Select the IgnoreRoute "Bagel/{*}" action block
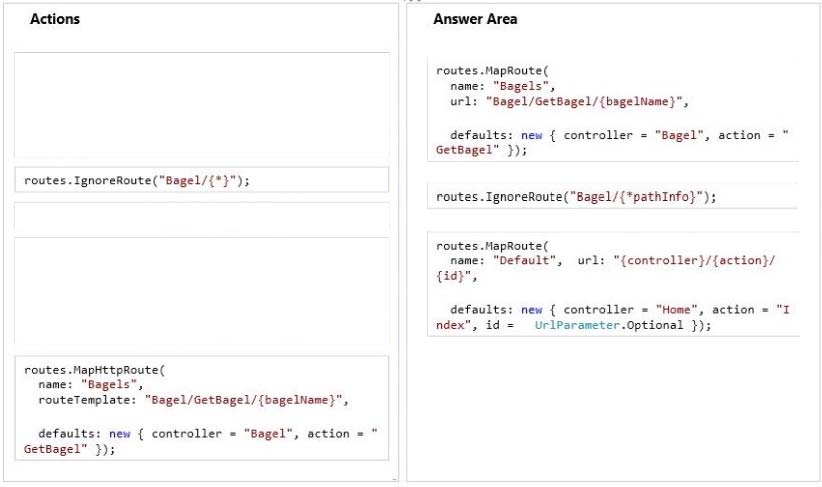Screen dimensions: 822x487 [202, 180]
